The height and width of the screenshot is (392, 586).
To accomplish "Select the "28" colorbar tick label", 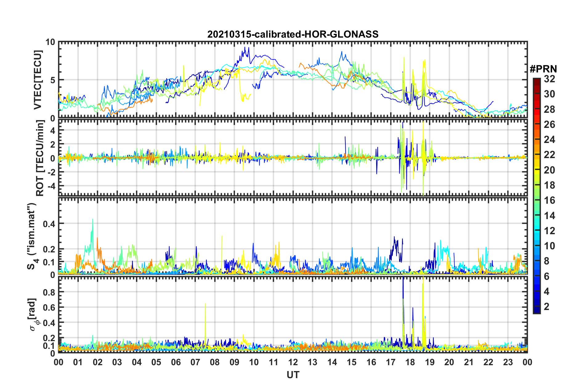I will click(x=549, y=109).
